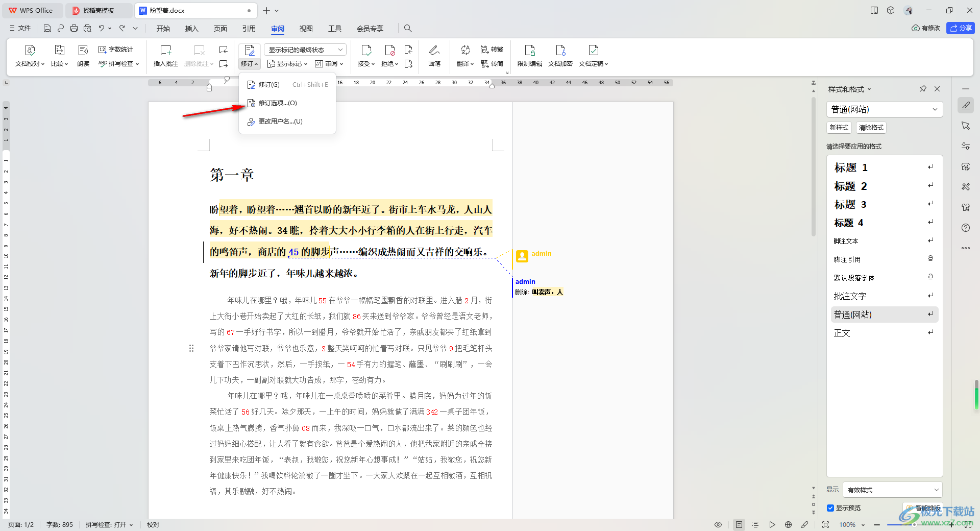Image resolution: width=980 pixels, height=531 pixels.
Task: Expand the Review pane (审阅) dropdown
Action: pyautogui.click(x=329, y=64)
